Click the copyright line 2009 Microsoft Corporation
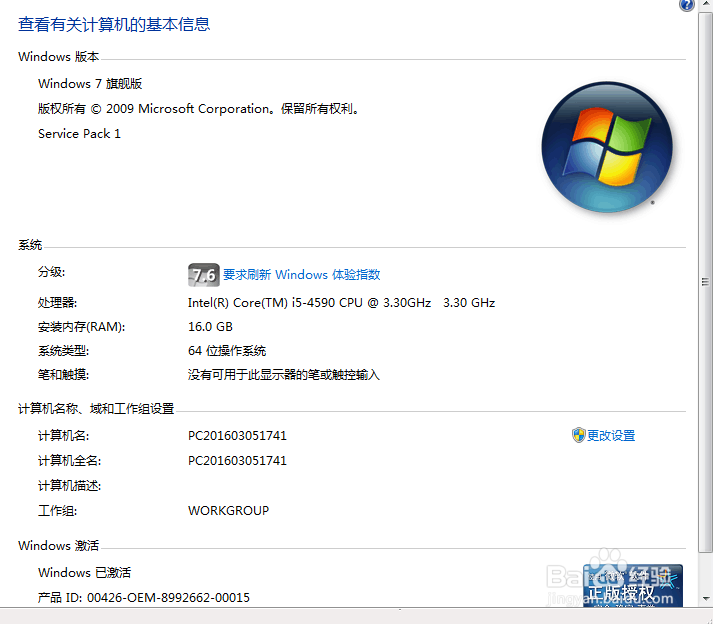The image size is (713, 624). pos(198,109)
